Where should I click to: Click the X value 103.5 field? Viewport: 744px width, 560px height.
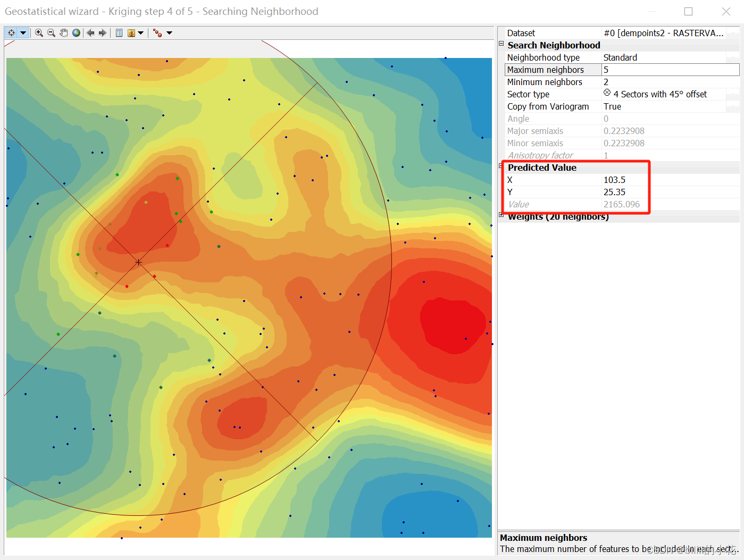[x=670, y=180]
